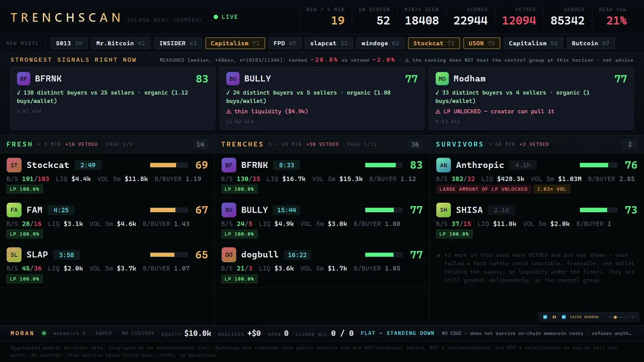Click the SH avatar of SHISA row
This screenshot has width=644, height=362.
click(x=443, y=210)
